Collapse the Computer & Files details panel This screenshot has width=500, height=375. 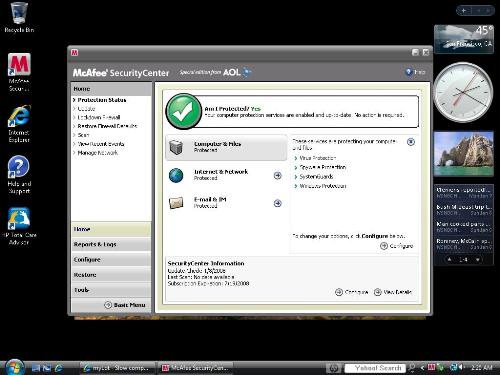[x=411, y=142]
